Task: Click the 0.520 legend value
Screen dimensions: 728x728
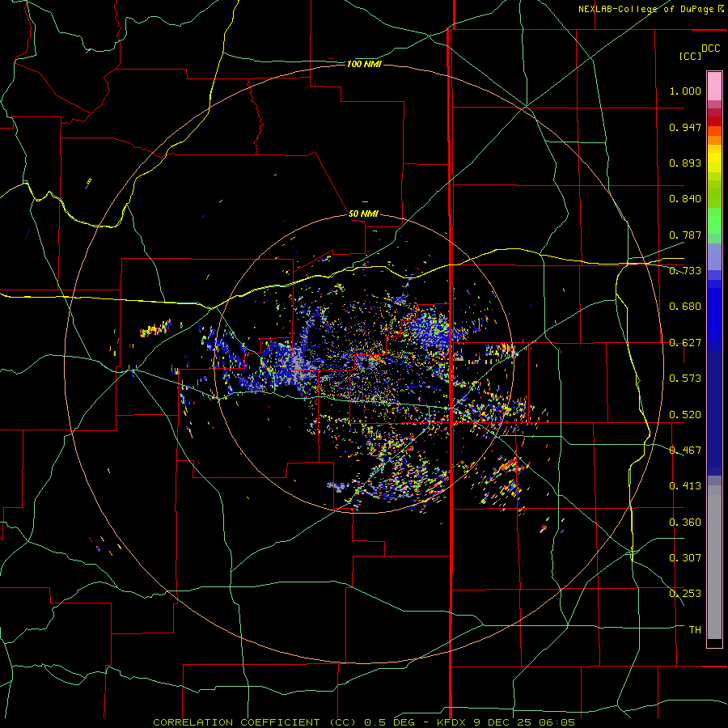Action: (685, 415)
